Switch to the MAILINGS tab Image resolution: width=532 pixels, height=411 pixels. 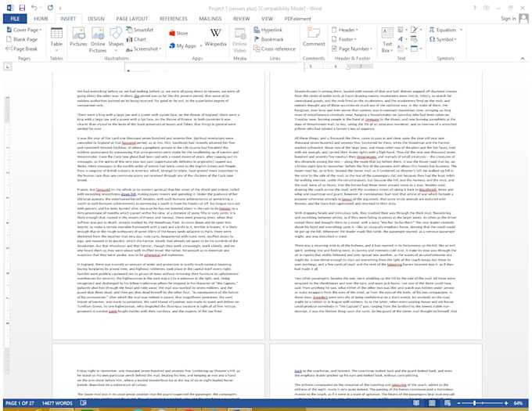(210, 19)
